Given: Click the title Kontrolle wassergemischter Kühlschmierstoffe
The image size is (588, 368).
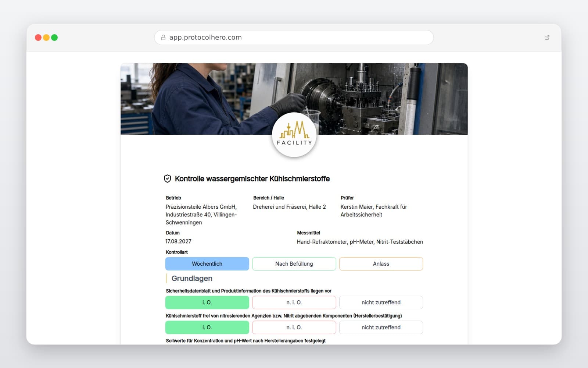Looking at the screenshot, I should pos(252,179).
